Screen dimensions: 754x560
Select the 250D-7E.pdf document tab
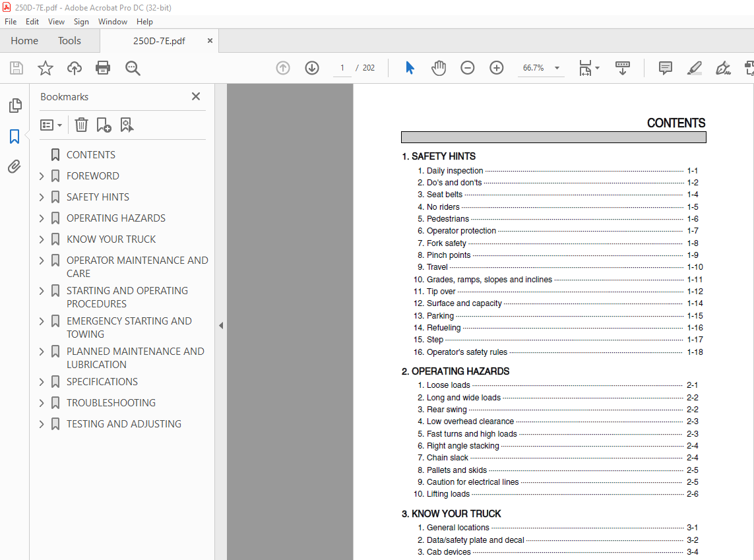point(159,41)
